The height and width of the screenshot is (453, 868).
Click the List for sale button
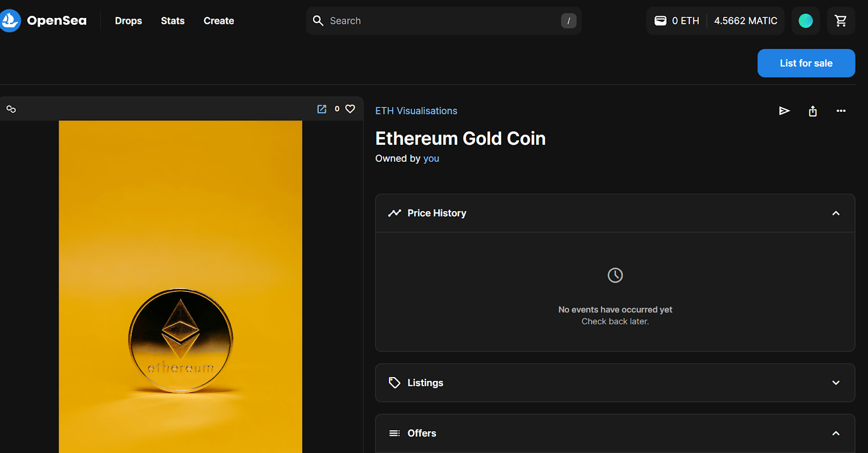pos(806,63)
